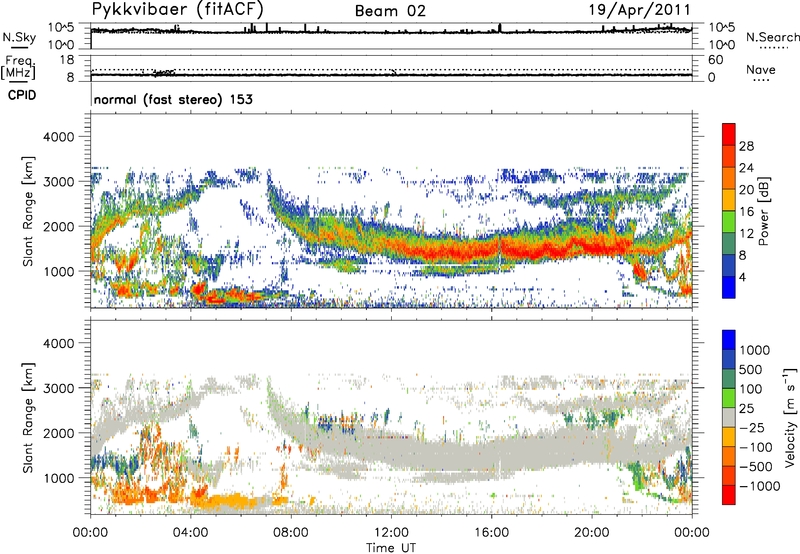Click the 2000 range tick in the velocity panel
This screenshot has height=554, width=800.
coord(58,433)
